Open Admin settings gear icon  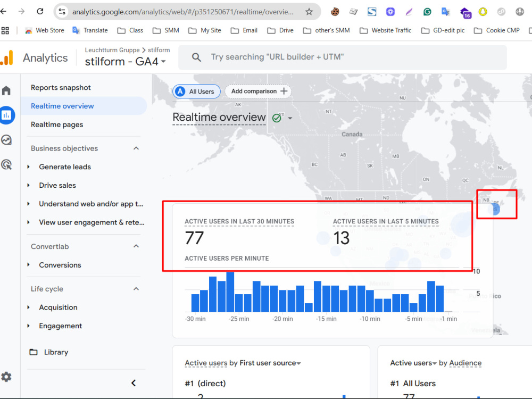pyautogui.click(x=6, y=377)
